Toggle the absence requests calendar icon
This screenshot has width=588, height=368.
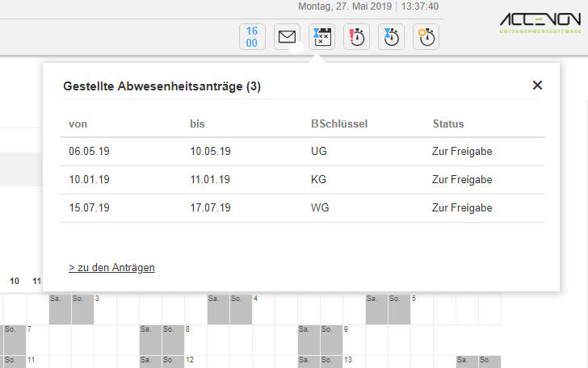(x=321, y=37)
